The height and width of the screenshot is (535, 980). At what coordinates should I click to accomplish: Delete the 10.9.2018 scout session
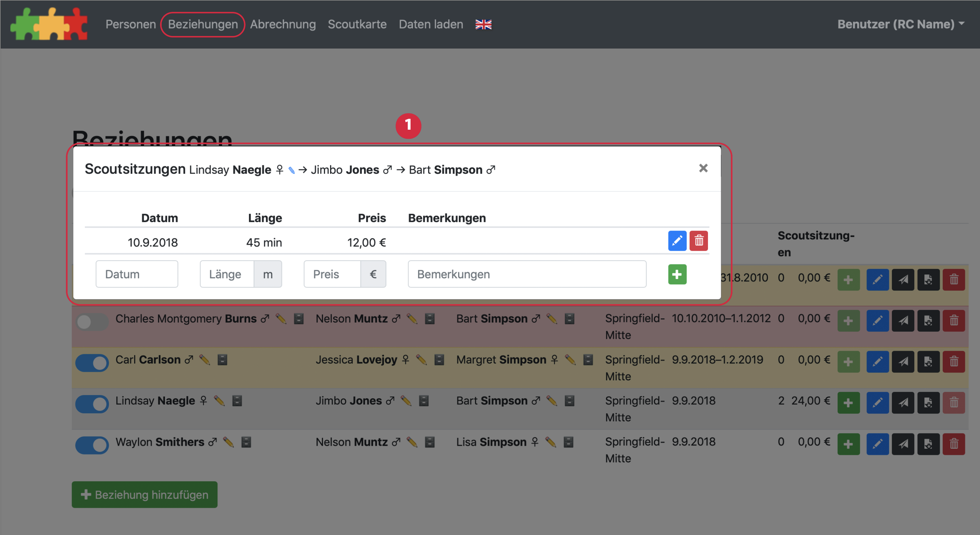(x=698, y=241)
